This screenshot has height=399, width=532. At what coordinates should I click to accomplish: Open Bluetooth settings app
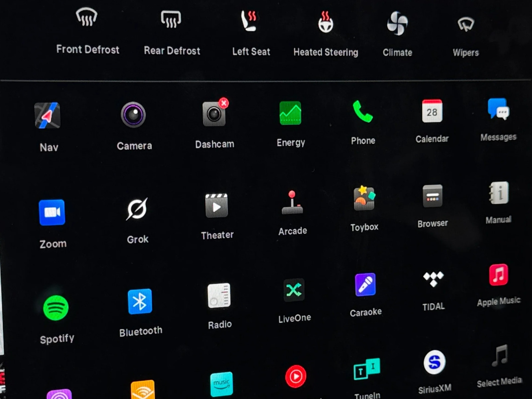coord(140,302)
